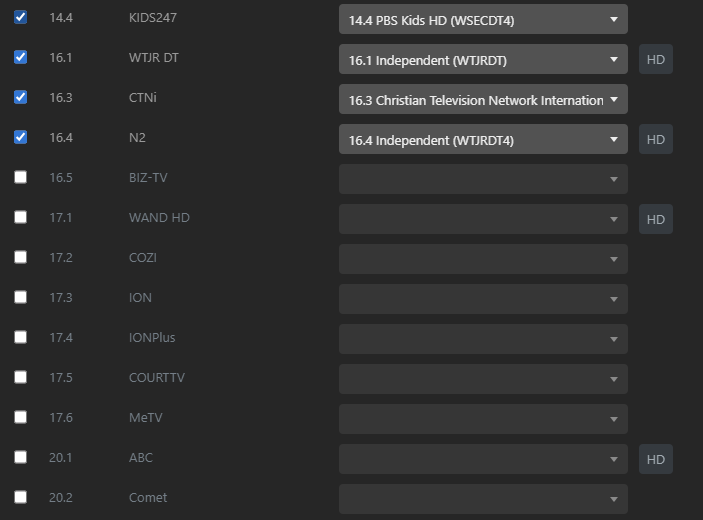
Task: Click the HD badge for 20.1 ABC
Action: coord(656,459)
